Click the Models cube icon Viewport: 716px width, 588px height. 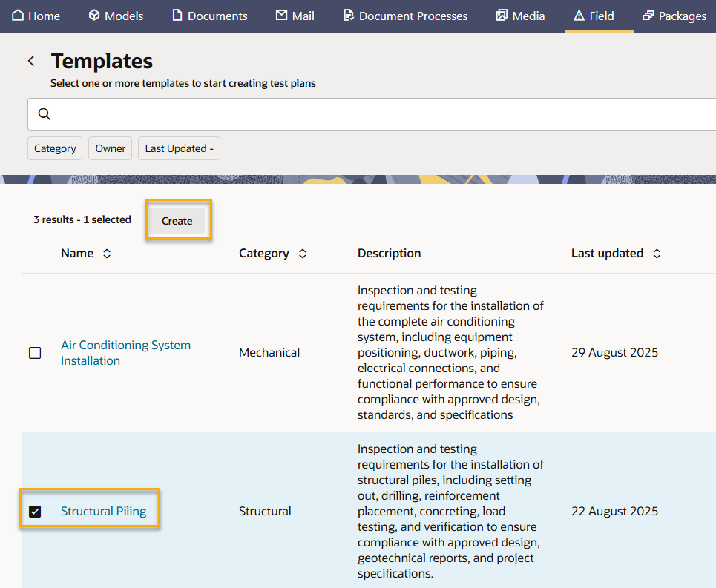point(94,16)
